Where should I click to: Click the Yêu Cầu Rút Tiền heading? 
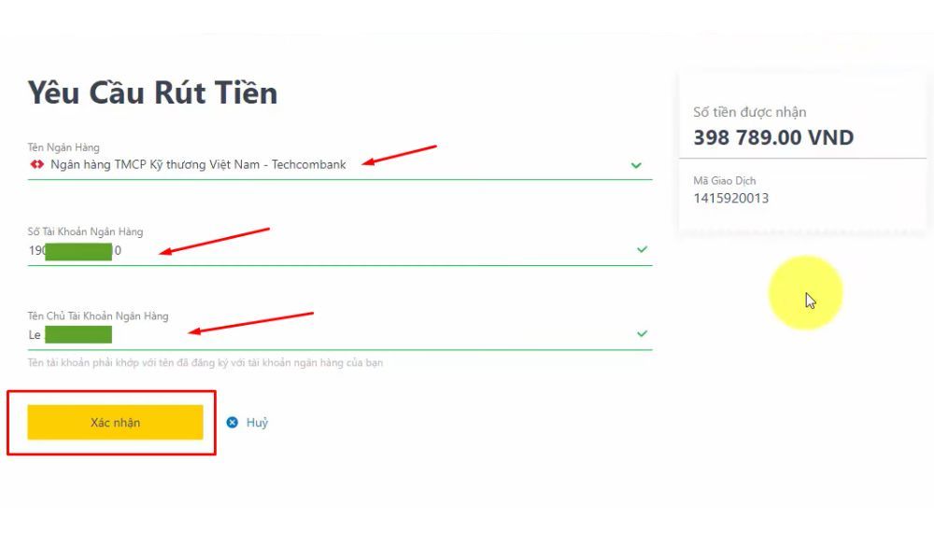click(152, 92)
